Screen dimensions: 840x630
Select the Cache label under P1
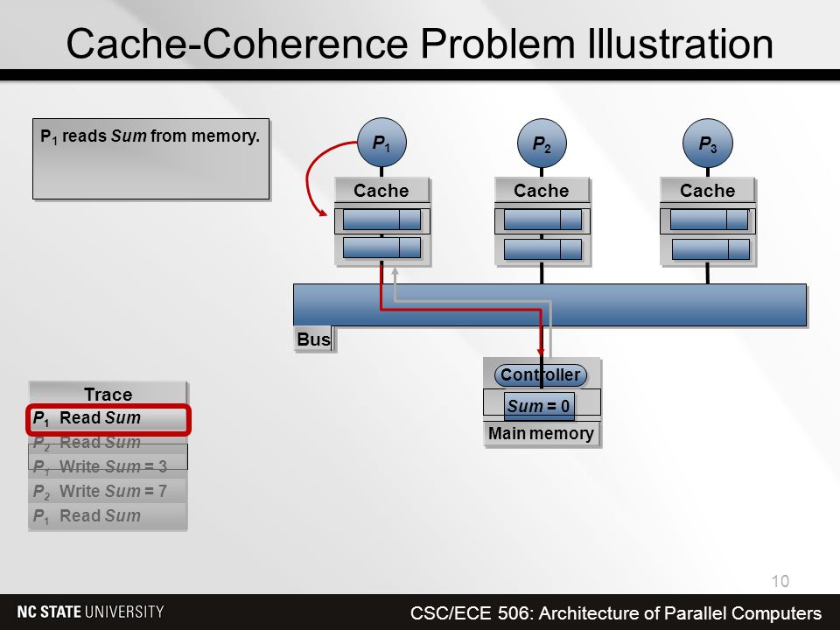[x=381, y=191]
